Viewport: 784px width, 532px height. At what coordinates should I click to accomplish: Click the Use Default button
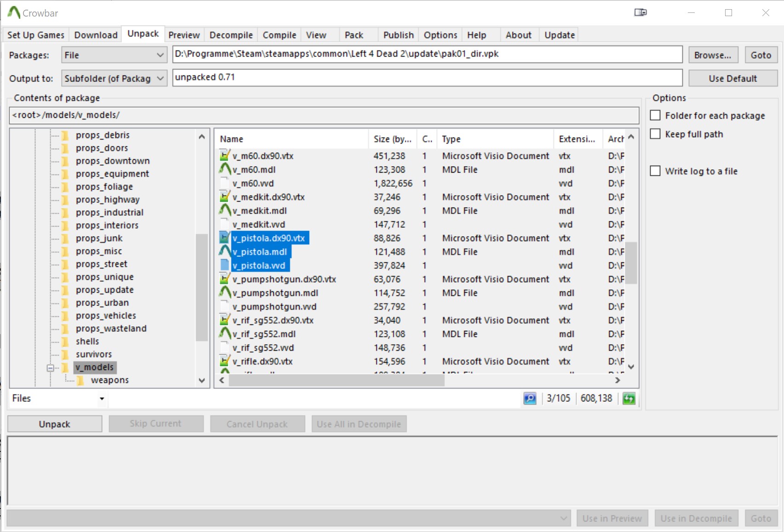pos(733,78)
